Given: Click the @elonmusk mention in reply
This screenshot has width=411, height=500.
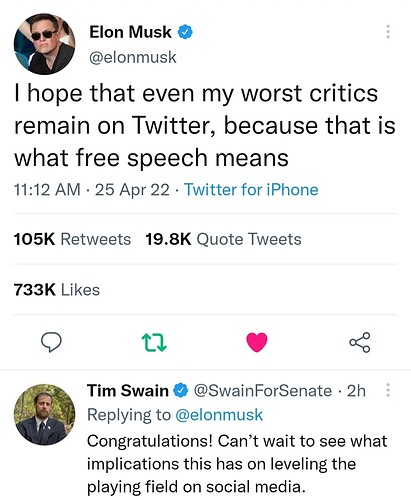Looking at the screenshot, I should [x=219, y=415].
